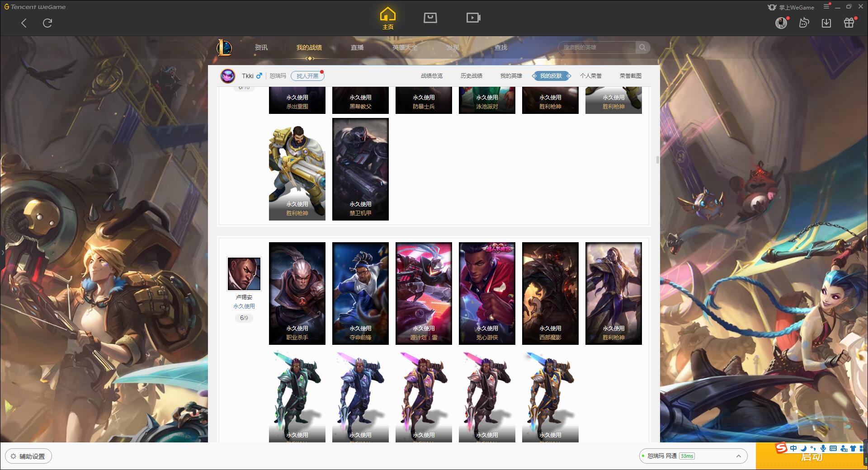Open the 战绩总览 sub-tab
This screenshot has height=470, width=868.
coord(432,76)
